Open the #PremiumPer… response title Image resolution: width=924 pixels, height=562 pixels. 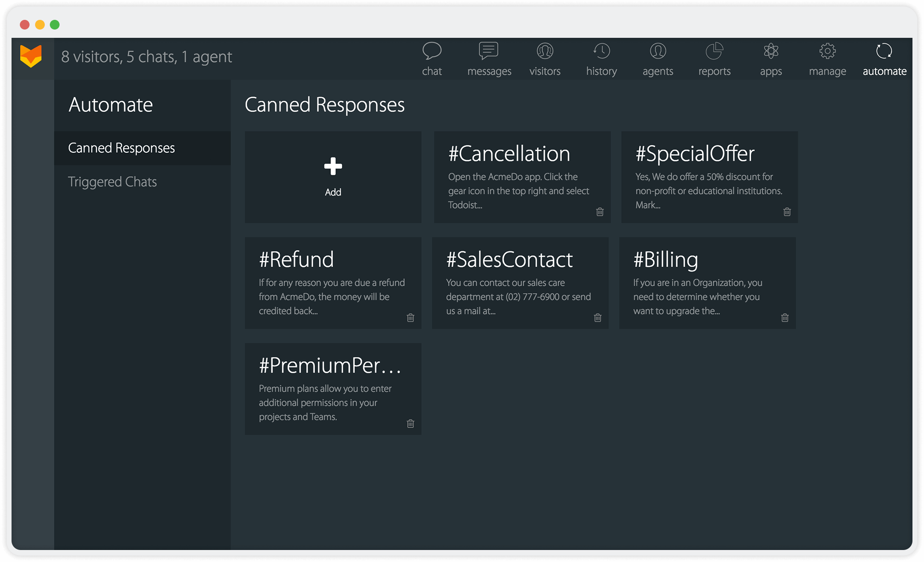330,365
